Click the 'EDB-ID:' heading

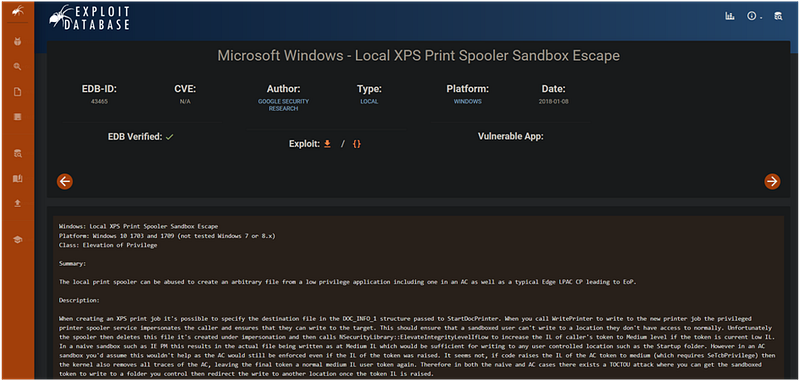[x=99, y=89]
